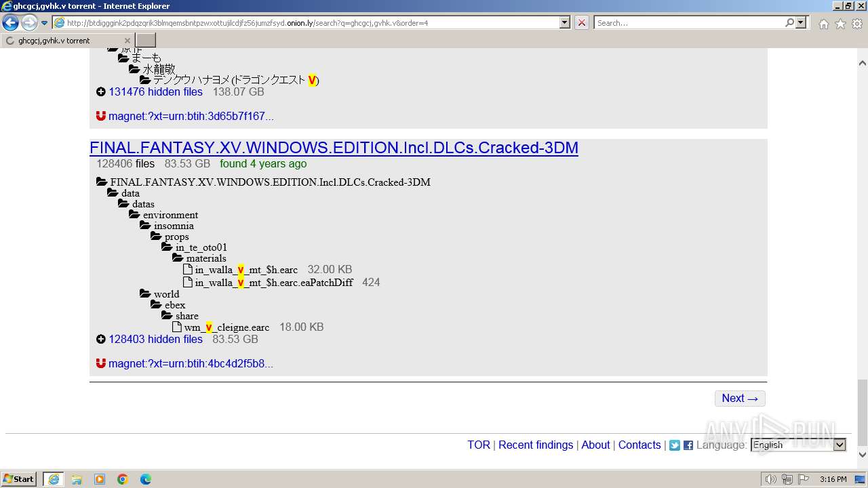Select in_walla_v_mt_$h.earc.eaPatchDiff file name
Image resolution: width=868 pixels, height=488 pixels.
point(274,283)
